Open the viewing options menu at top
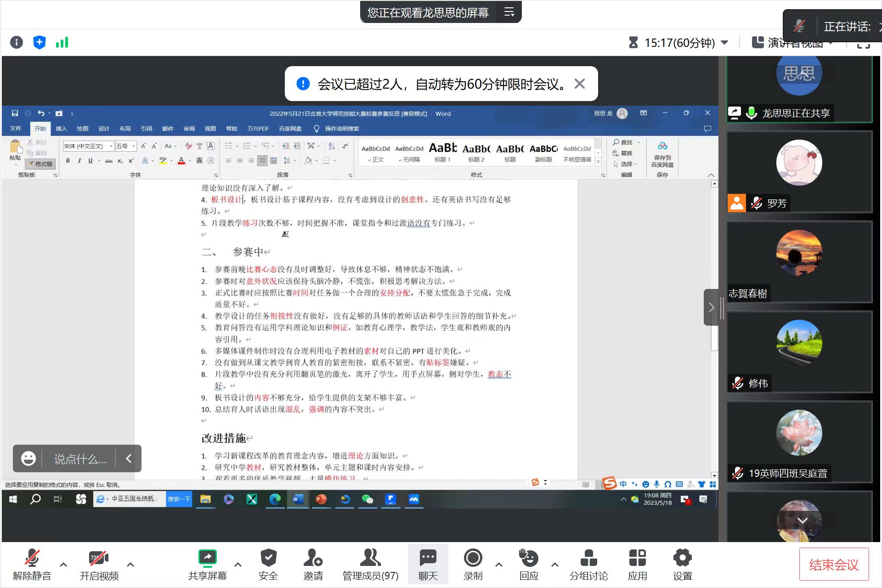The width and height of the screenshot is (882, 588). tap(509, 12)
